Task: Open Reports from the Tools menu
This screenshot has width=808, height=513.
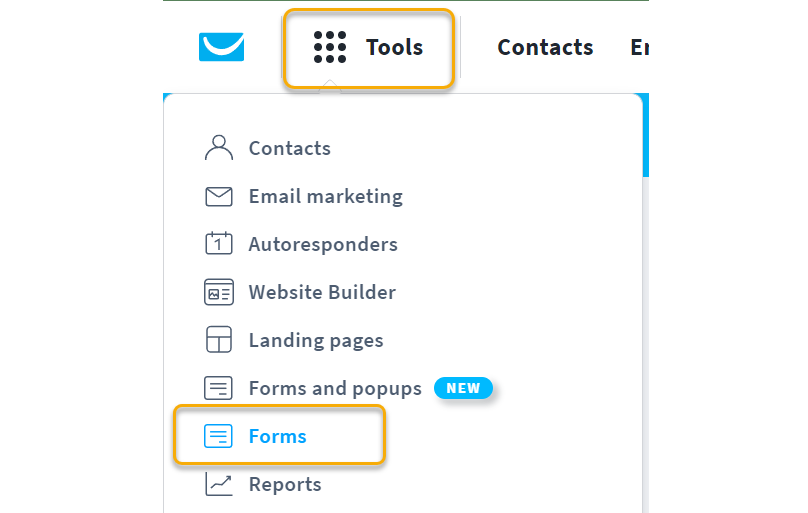Action: tap(285, 484)
